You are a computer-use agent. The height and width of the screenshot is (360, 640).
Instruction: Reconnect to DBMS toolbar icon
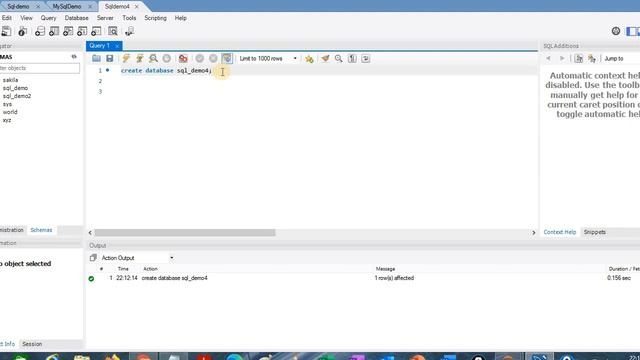coord(129,31)
